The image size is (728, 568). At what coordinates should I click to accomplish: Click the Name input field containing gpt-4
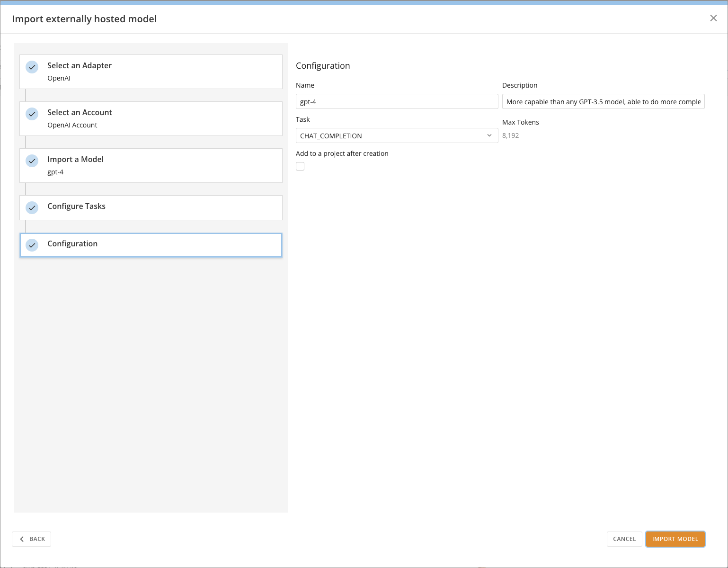(397, 101)
